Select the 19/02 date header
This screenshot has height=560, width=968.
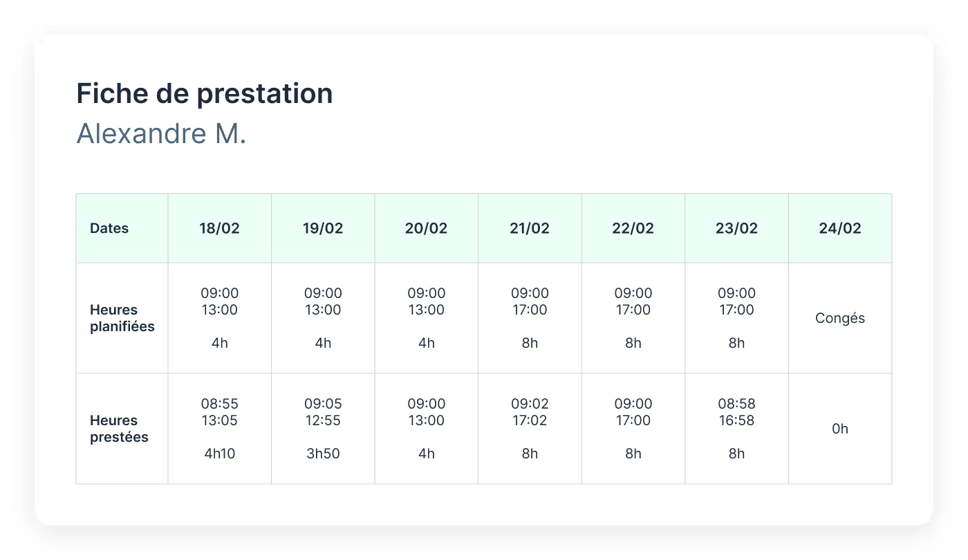click(x=323, y=228)
